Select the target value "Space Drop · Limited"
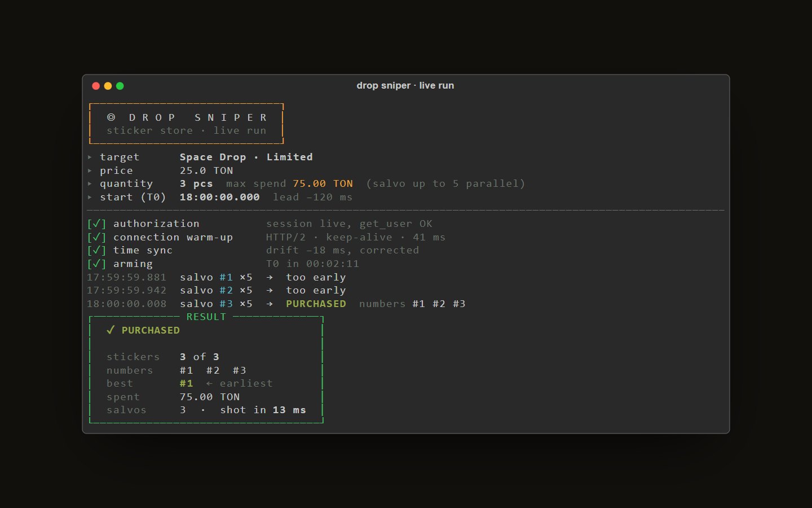Image resolution: width=812 pixels, height=508 pixels. [246, 157]
